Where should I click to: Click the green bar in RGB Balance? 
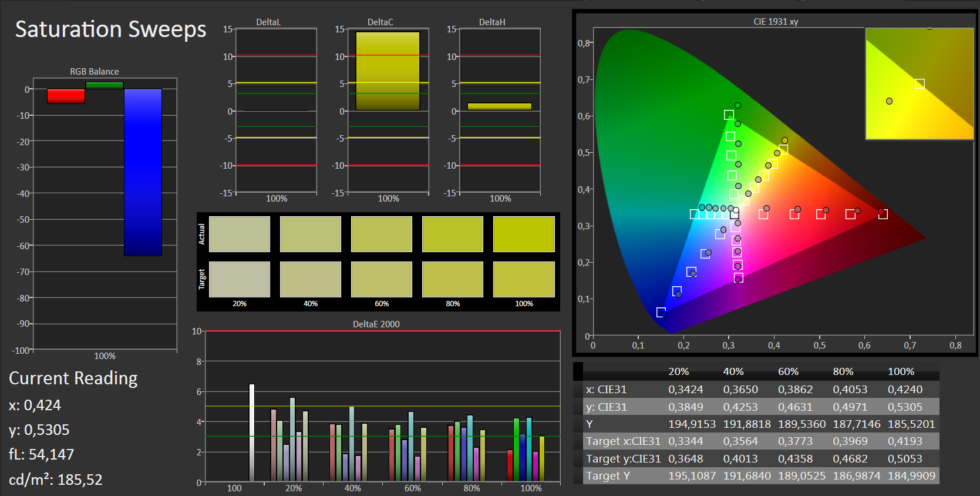tap(105, 85)
